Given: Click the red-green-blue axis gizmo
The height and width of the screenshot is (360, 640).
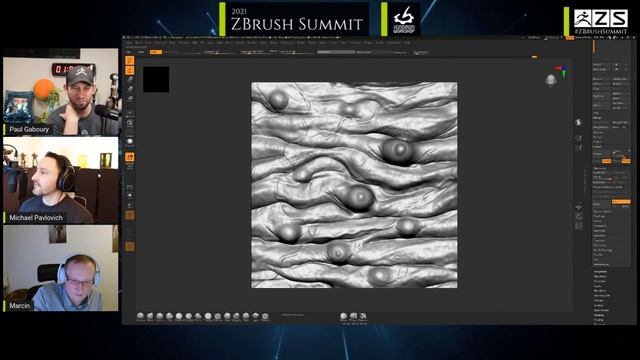Looking at the screenshot, I should (x=562, y=71).
